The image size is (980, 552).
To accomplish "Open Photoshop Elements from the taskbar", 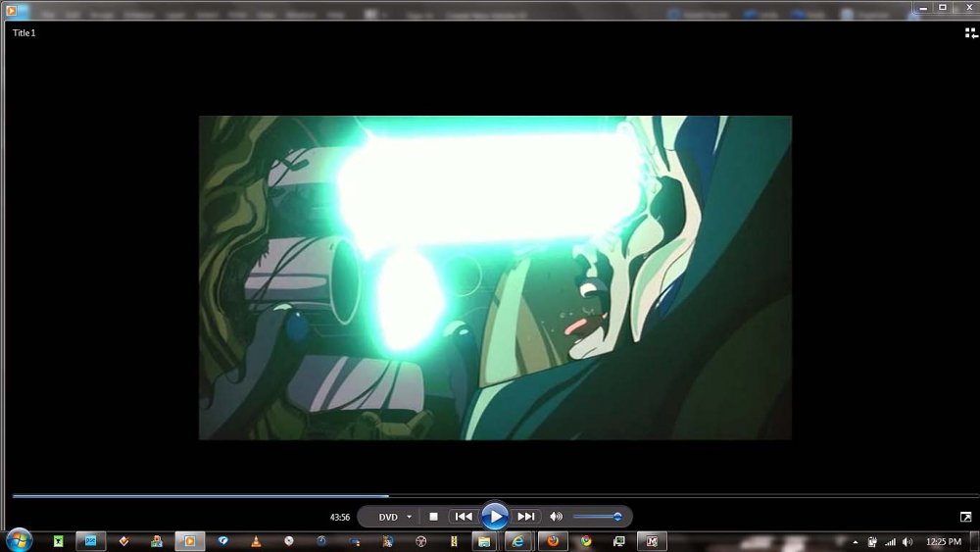I will [x=90, y=541].
